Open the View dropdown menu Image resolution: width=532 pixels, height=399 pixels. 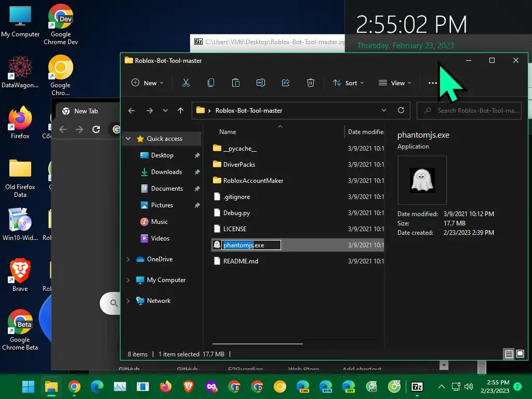[x=395, y=83]
